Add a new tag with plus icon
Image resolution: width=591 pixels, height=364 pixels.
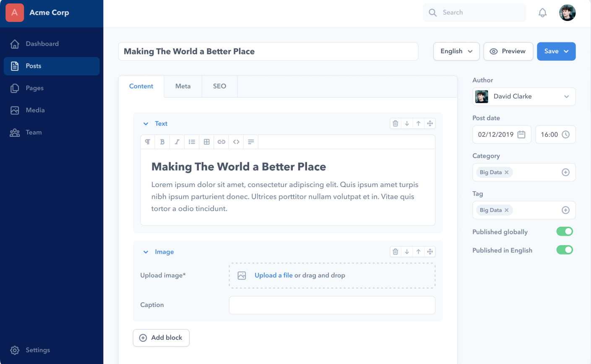[565, 210]
